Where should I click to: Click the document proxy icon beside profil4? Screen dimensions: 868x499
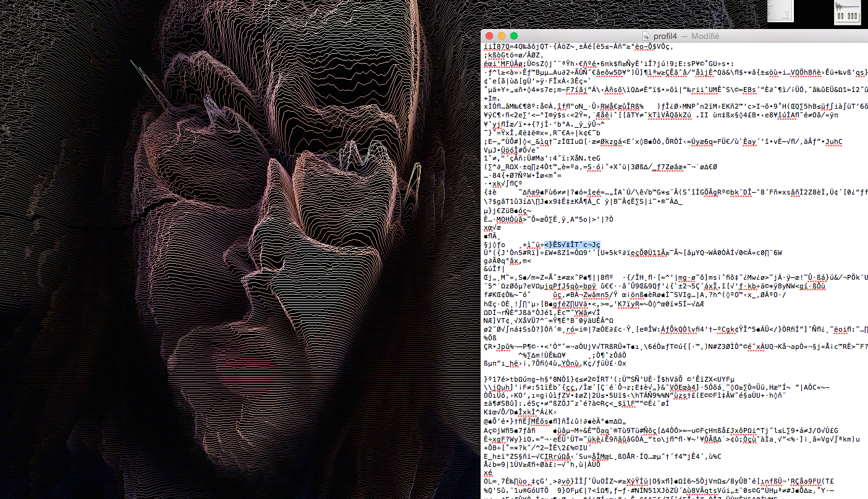click(x=647, y=36)
